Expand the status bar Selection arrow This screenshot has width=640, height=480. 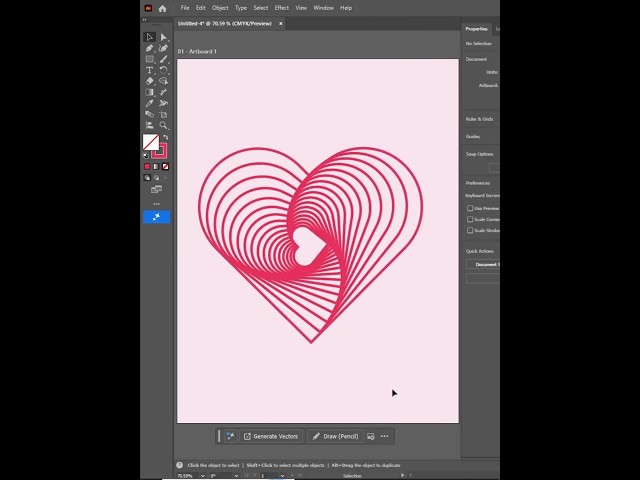(x=402, y=475)
